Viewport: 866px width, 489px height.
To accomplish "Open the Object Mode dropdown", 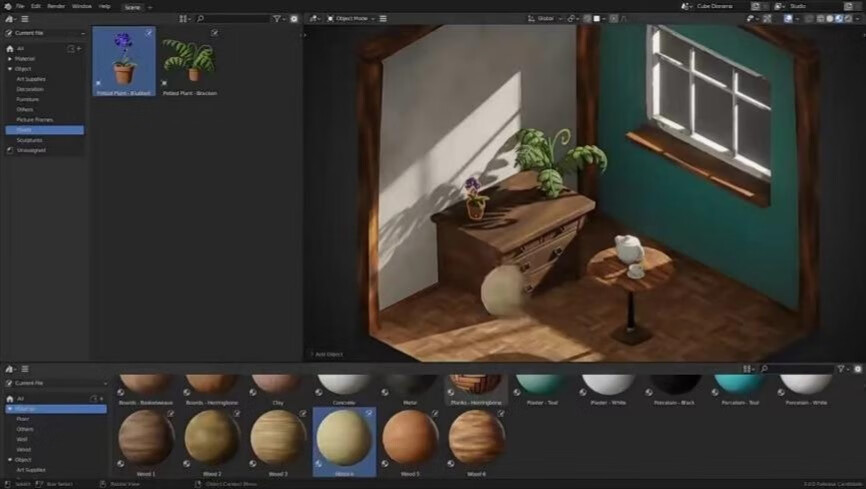I will click(x=351, y=18).
